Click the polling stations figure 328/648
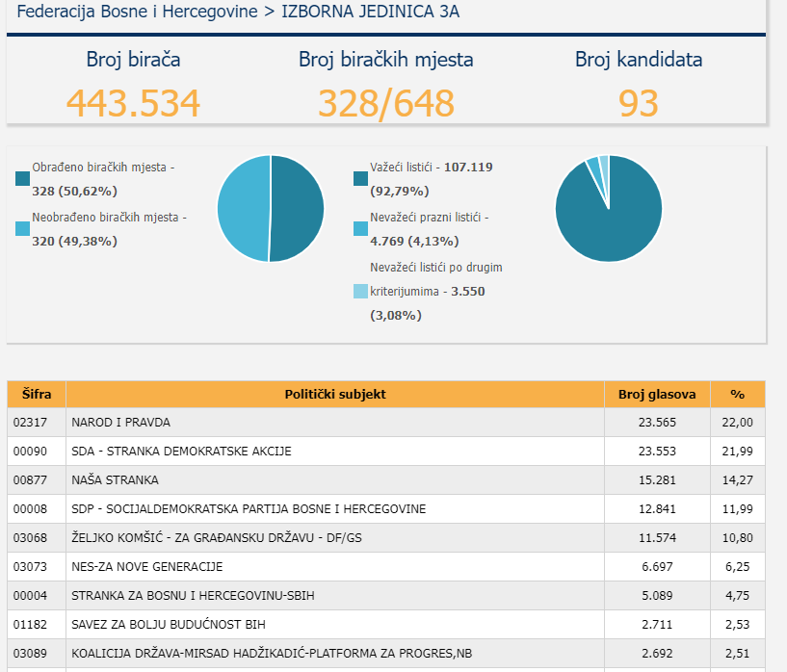The width and height of the screenshot is (787, 672). (x=386, y=104)
